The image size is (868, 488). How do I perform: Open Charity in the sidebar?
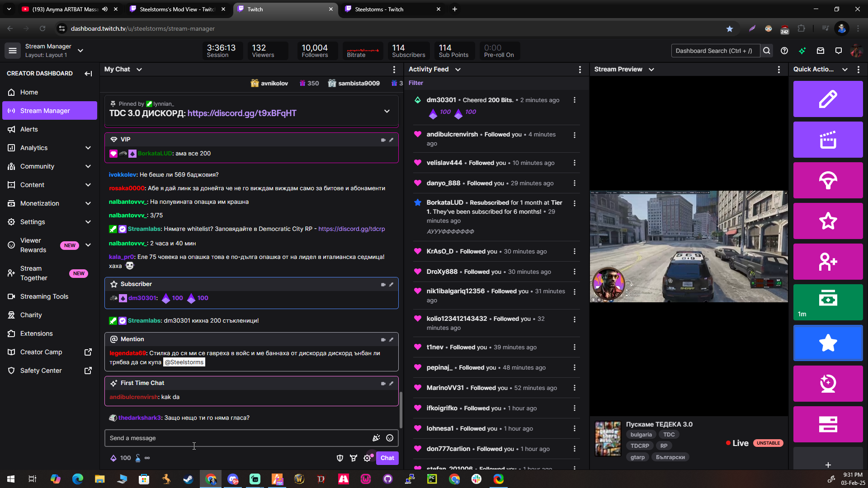pyautogui.click(x=50, y=315)
